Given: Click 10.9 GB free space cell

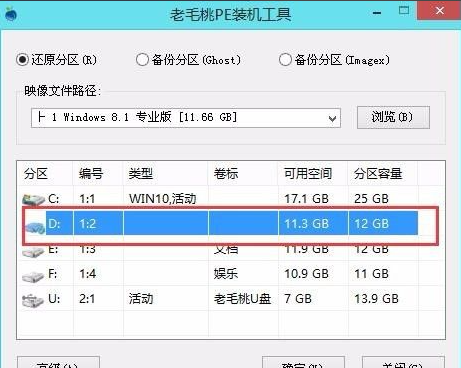Looking at the screenshot, I should tap(306, 274).
